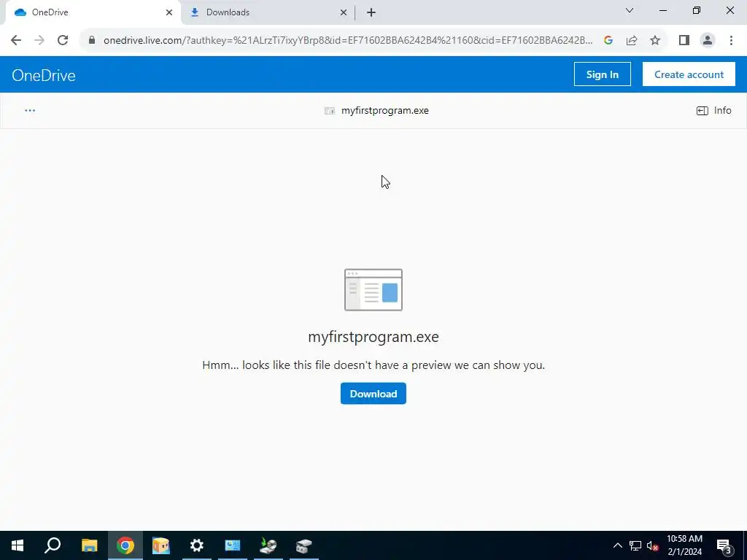Image resolution: width=747 pixels, height=560 pixels.
Task: Open the three-dot more actions menu in OneDrive
Action: [30, 111]
